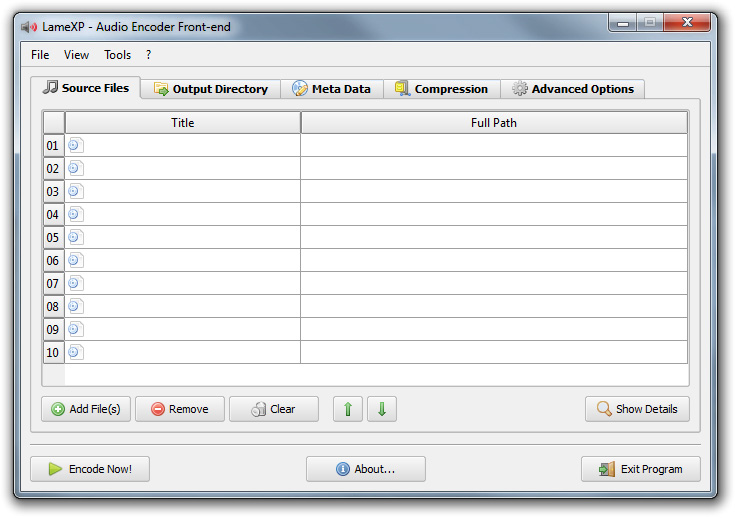
Task: Open the About... dialog
Action: coord(366,469)
